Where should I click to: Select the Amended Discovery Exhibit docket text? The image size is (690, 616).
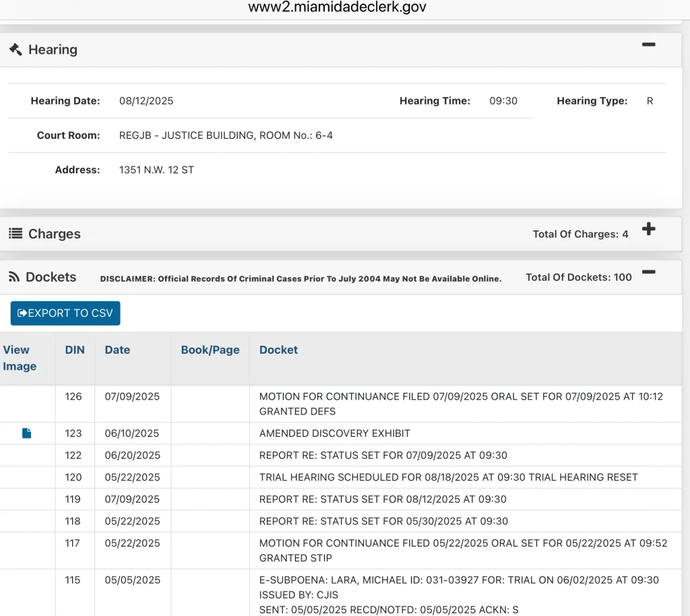coord(335,433)
